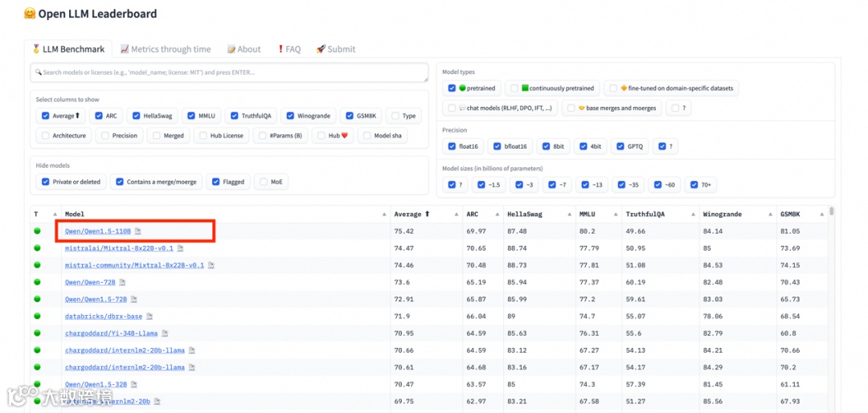Open the Qwen/Qwen-72B model link
This screenshot has height=413, width=868.
90,282
